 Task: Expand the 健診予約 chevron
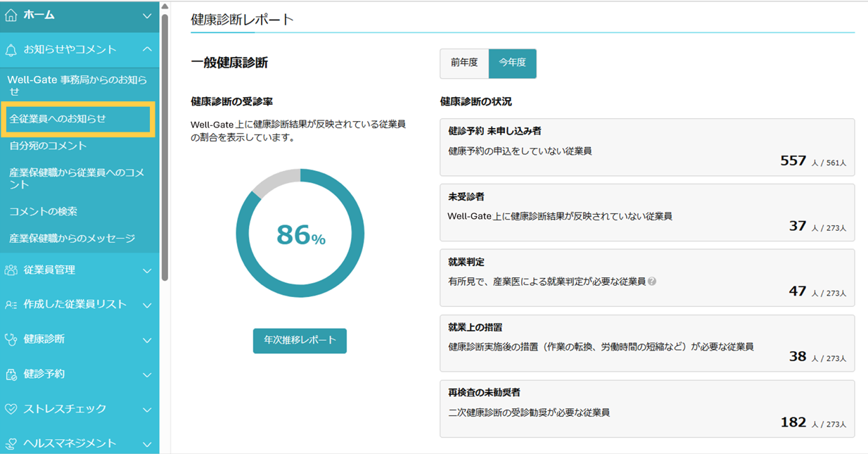(x=146, y=374)
